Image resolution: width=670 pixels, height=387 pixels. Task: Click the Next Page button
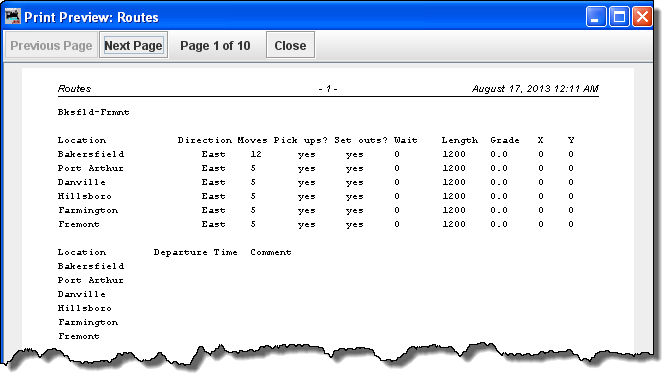click(133, 45)
